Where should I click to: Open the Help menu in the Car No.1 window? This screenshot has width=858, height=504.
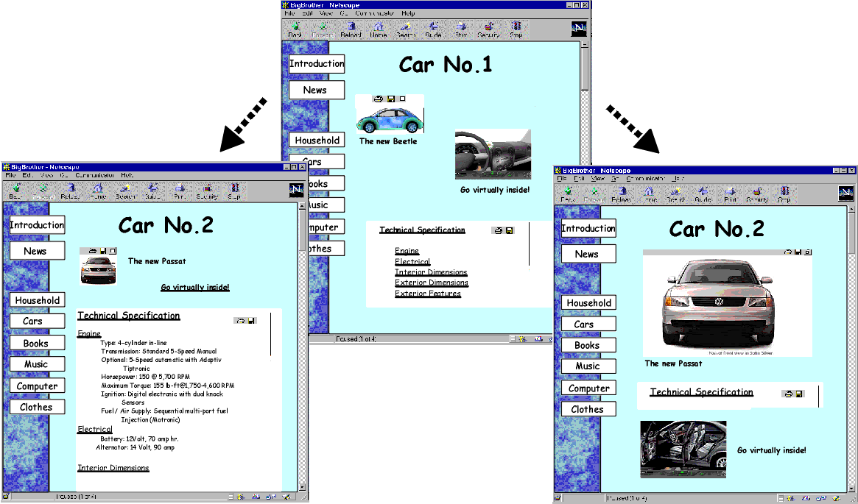tap(408, 13)
